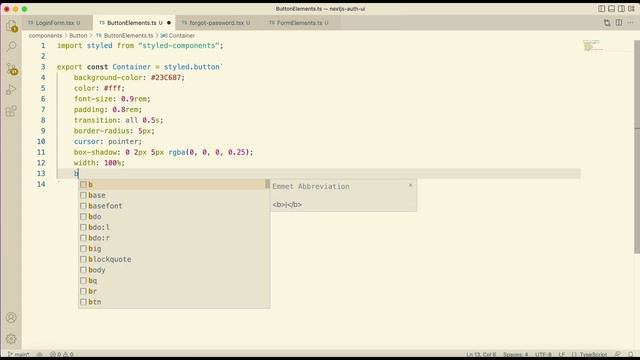
Task: Select the 'bq' suggestion
Action: (x=174, y=280)
